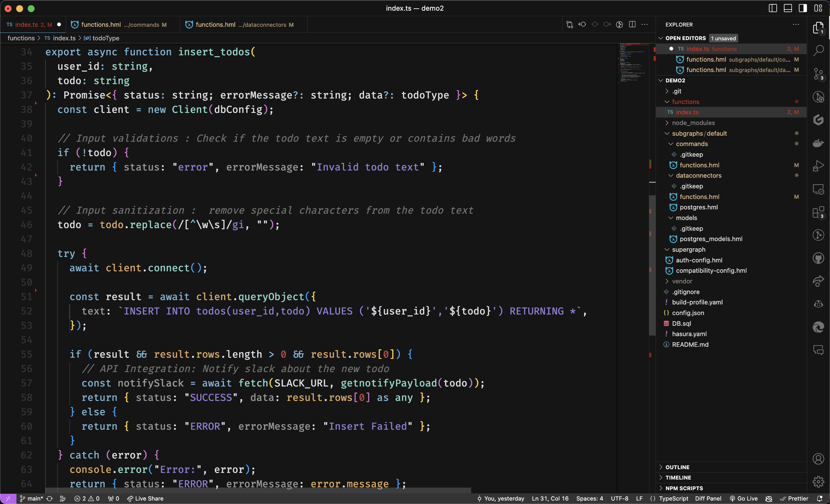Click Live Share in status bar
Viewport: 830px width, 504px height.
point(145,499)
